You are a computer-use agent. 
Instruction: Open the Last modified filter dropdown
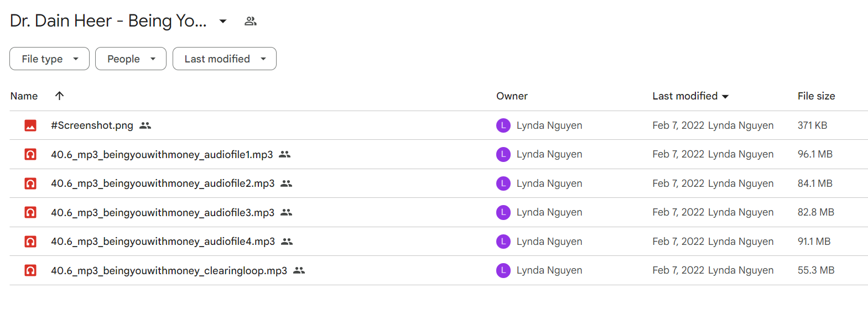pyautogui.click(x=225, y=59)
